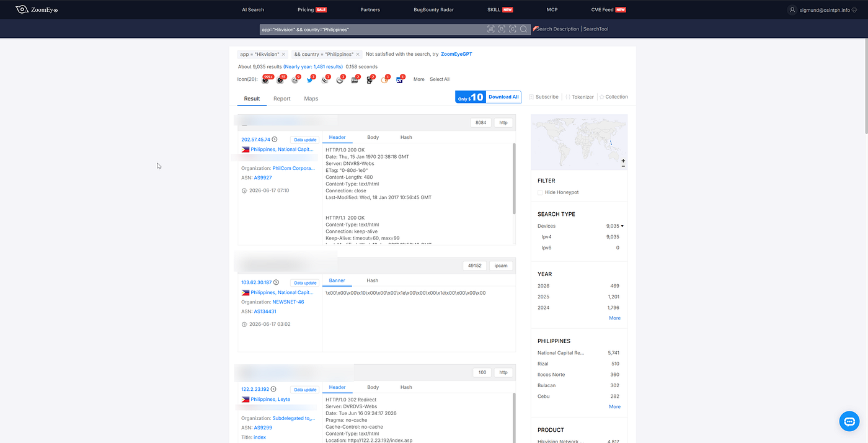
Task: Click the header panel scrollbar for 202.57.45.74
Action: [x=514, y=179]
